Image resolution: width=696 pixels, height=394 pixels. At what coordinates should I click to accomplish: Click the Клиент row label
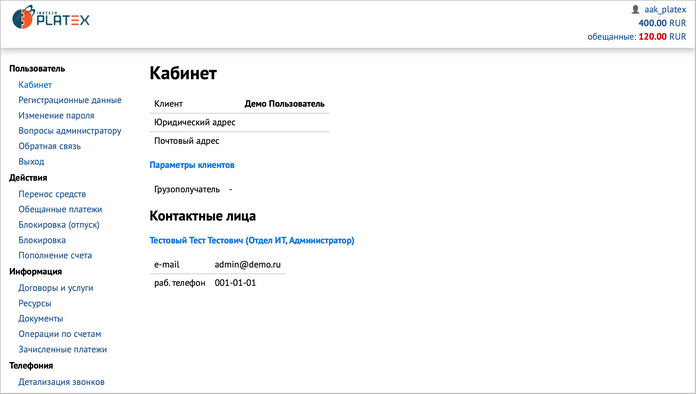pos(168,104)
